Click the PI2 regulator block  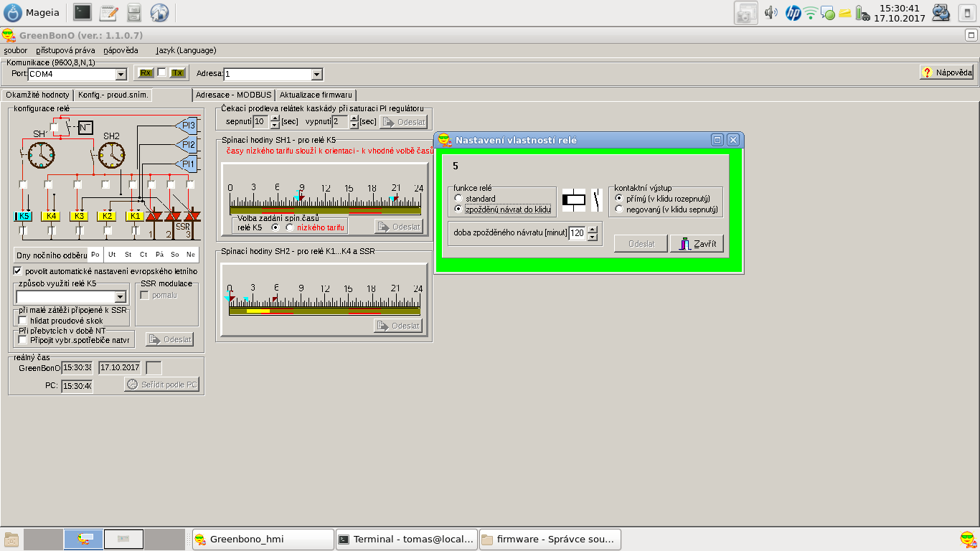point(186,145)
